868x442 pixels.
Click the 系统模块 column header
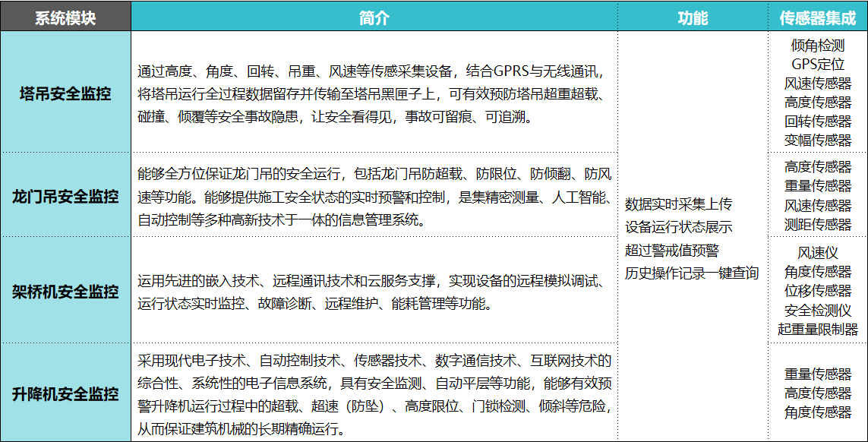coord(65,17)
